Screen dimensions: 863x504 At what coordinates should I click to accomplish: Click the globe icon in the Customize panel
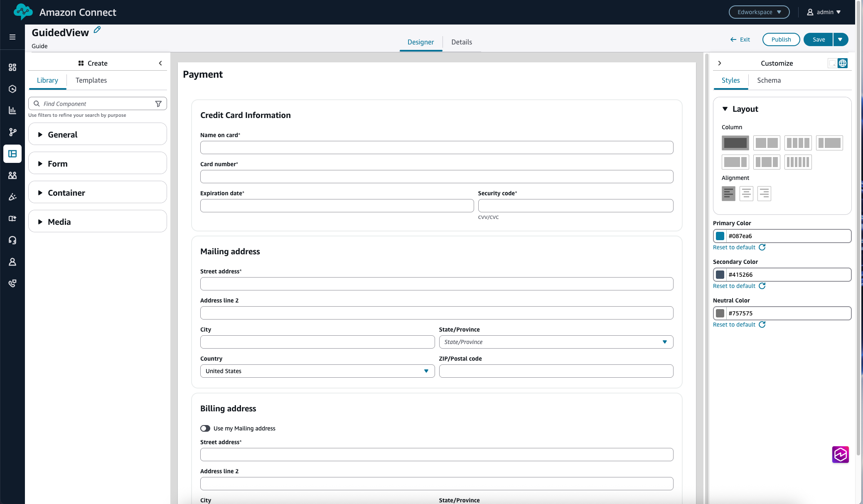pos(843,63)
